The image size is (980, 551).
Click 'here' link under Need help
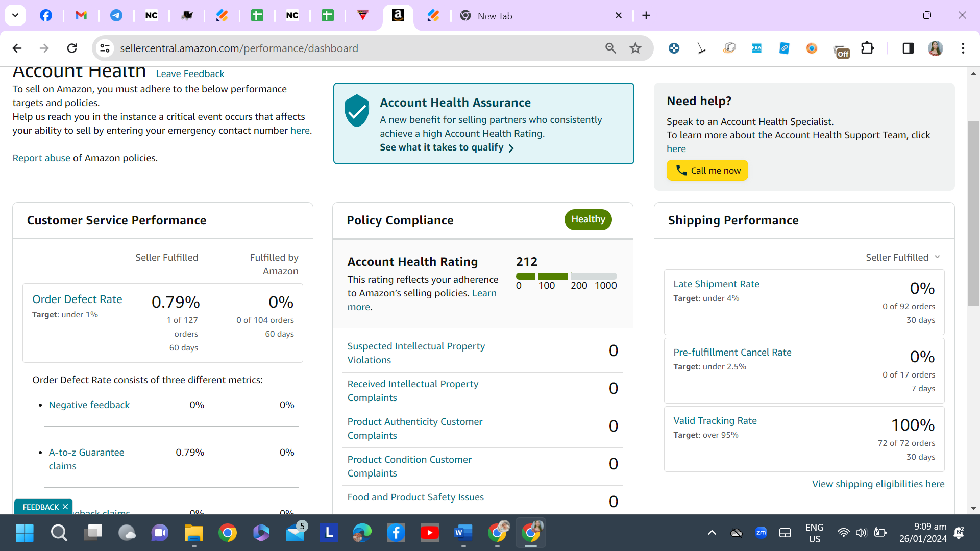tap(676, 149)
